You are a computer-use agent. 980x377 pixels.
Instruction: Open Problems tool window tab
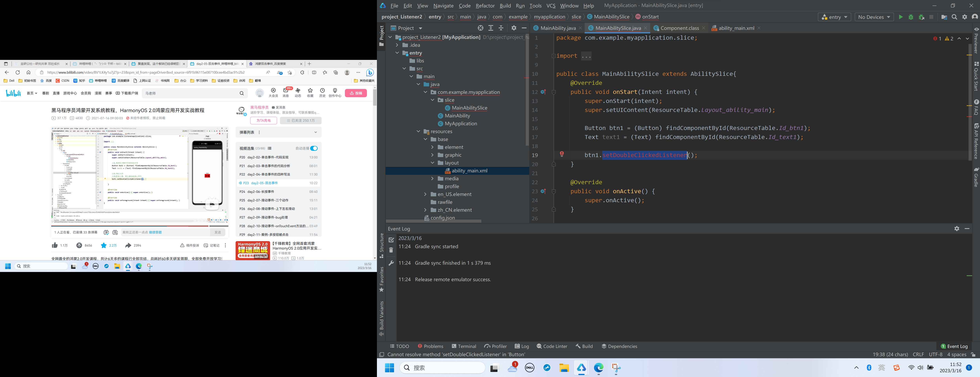tap(430, 346)
